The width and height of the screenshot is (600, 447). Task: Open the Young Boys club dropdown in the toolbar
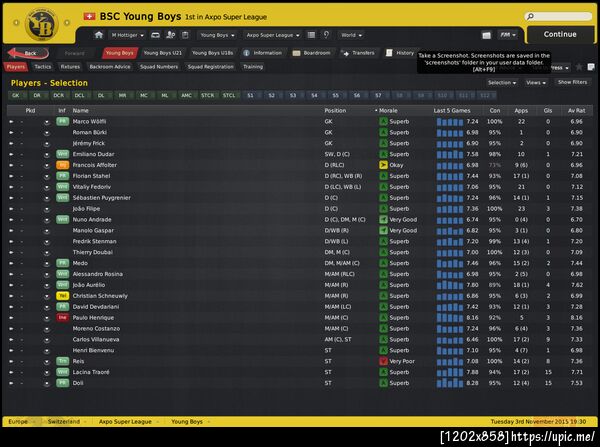[217, 35]
